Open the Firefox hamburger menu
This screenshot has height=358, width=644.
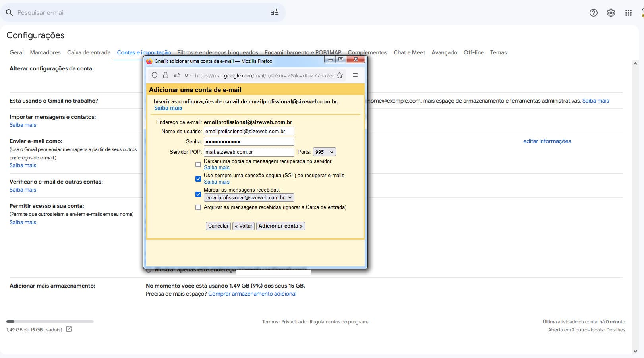coord(355,75)
